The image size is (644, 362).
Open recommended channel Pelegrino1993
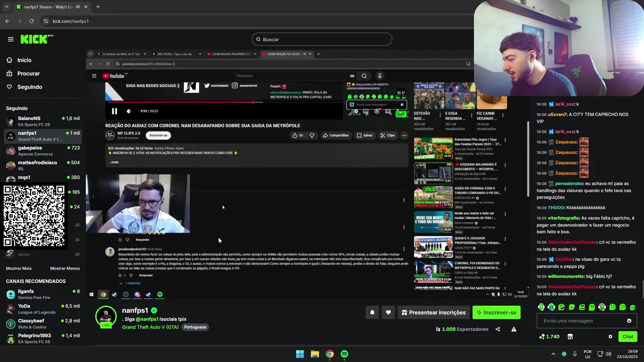pyautogui.click(x=43, y=338)
